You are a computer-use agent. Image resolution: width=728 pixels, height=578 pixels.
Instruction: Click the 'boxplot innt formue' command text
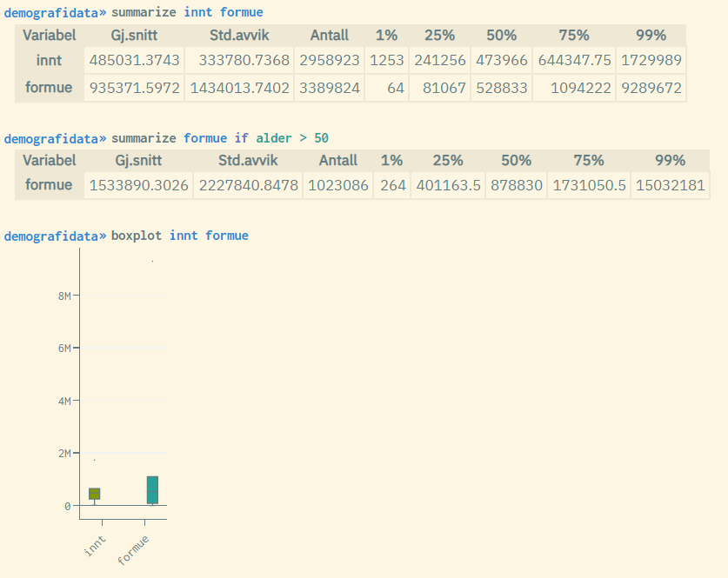179,236
